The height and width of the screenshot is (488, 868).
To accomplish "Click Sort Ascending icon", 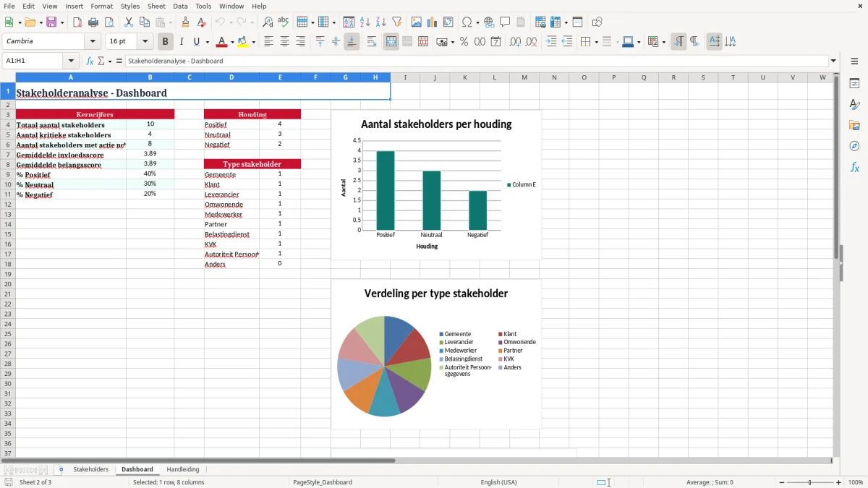I will point(365,22).
